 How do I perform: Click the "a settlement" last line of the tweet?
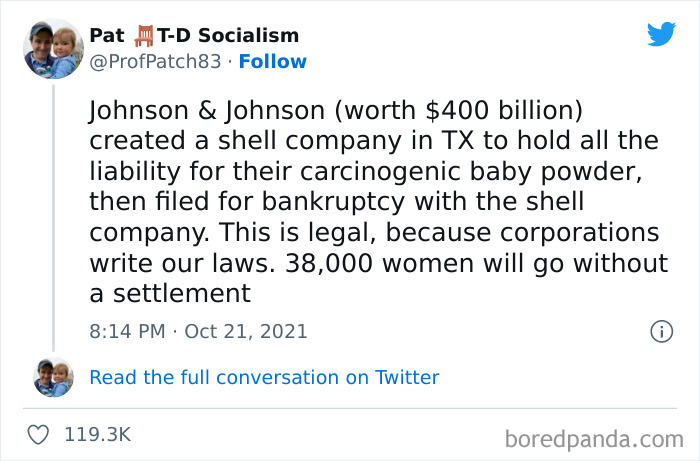169,294
